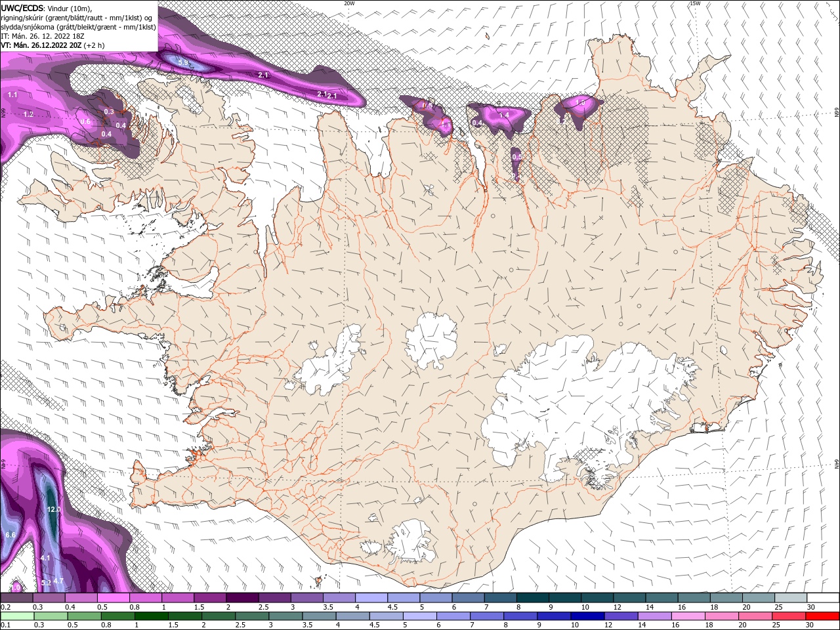840x630 pixels.
Task: Click the 'VT: Mán. 26.12.2022 20Z' valid time
Action: 41,45
